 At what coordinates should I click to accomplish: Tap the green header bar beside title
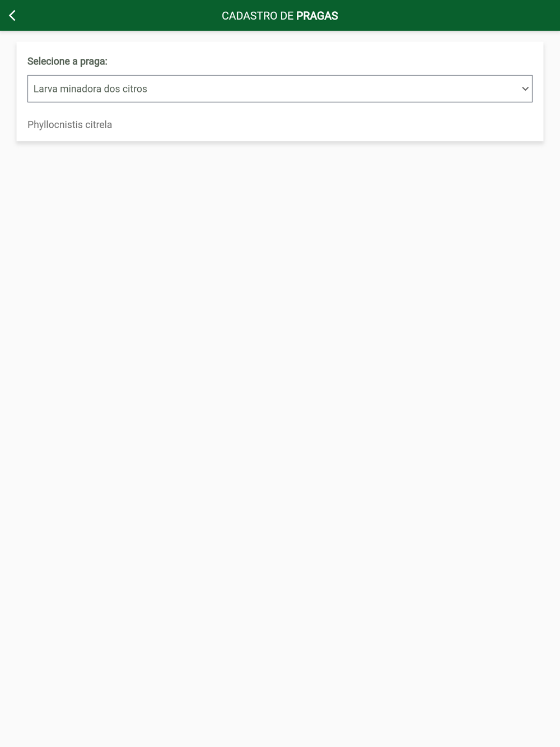tap(448, 16)
